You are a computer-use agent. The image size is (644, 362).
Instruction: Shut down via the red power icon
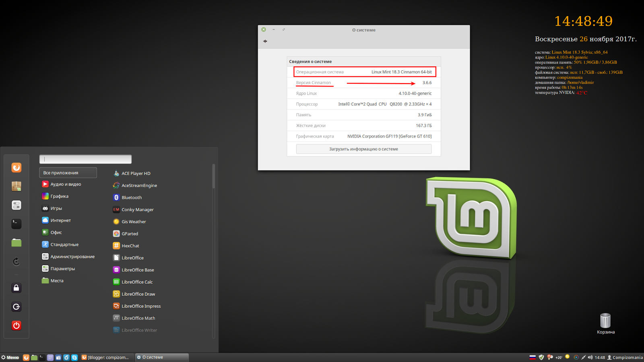point(16,326)
